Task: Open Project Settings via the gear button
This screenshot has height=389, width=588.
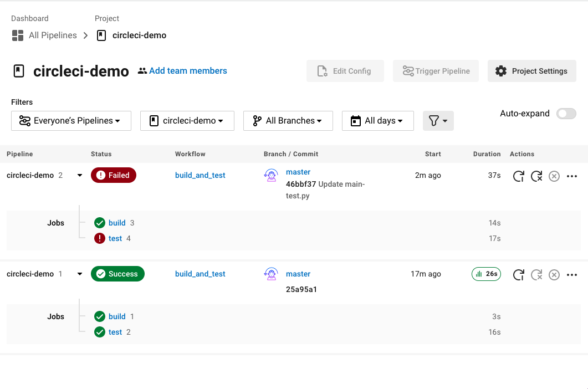Action: [x=531, y=71]
